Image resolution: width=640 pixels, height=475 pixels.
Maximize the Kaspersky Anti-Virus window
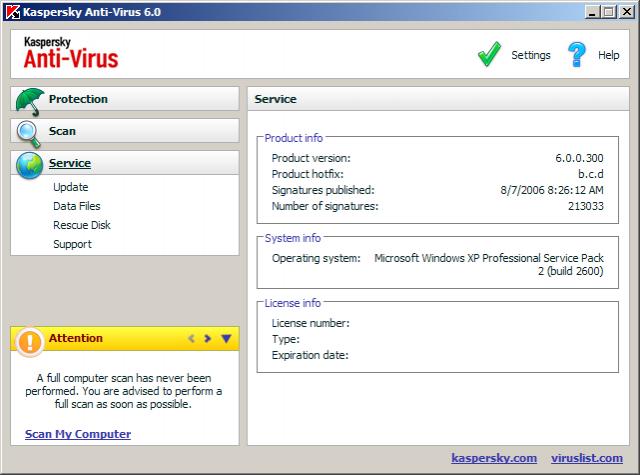click(608, 12)
